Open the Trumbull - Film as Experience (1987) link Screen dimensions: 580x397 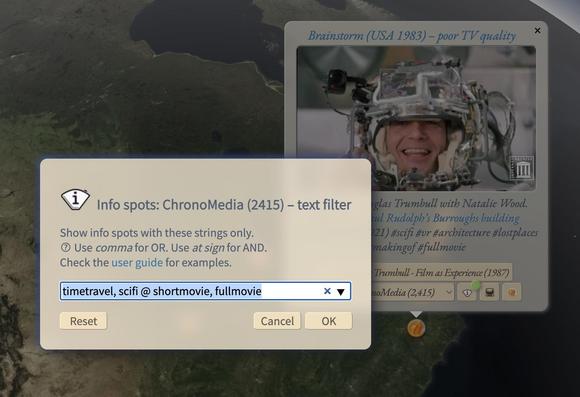click(442, 273)
